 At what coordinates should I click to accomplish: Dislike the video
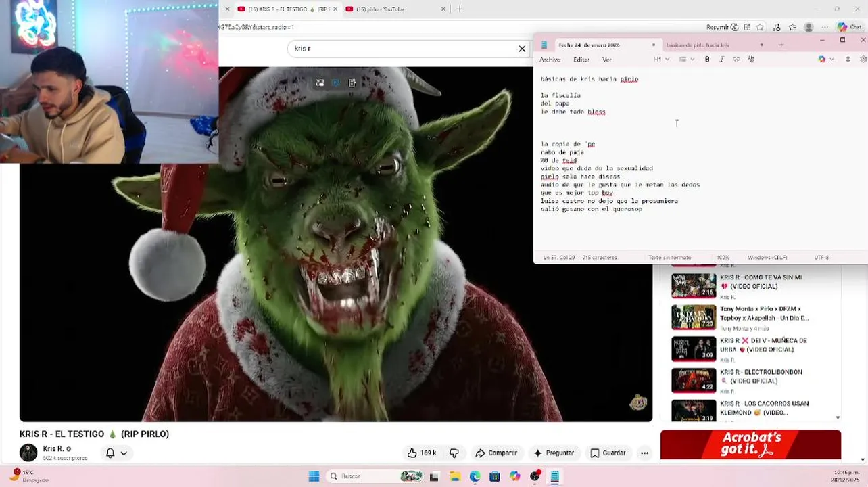[454, 453]
